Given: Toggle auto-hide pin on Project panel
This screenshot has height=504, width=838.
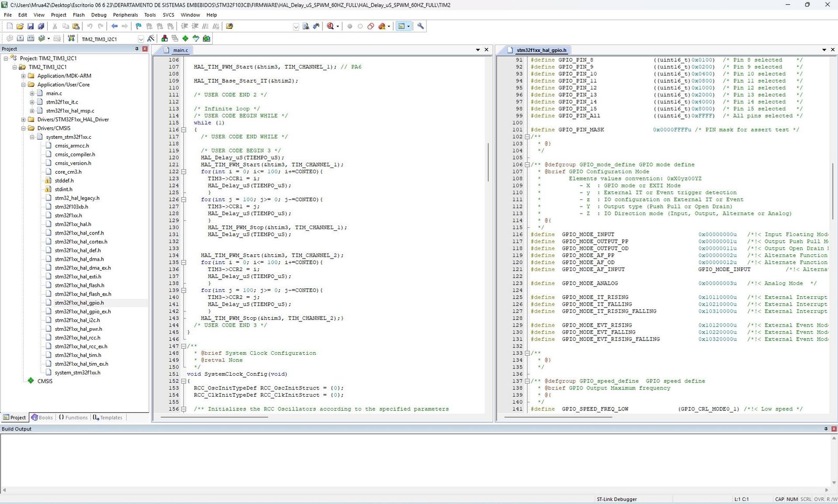Looking at the screenshot, I should (x=137, y=49).
